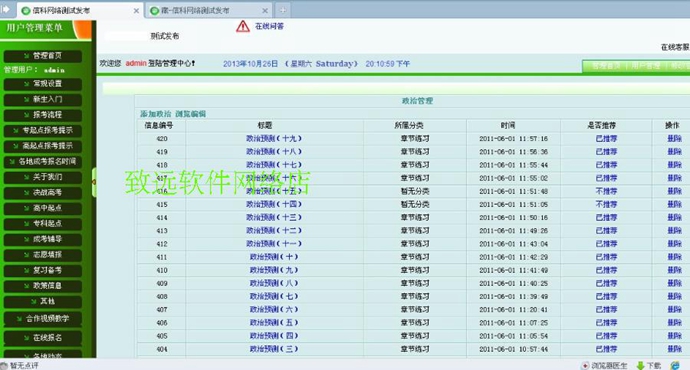Click the comment icon at bottom left
Screen dimensions: 690x370
coord(4,366)
